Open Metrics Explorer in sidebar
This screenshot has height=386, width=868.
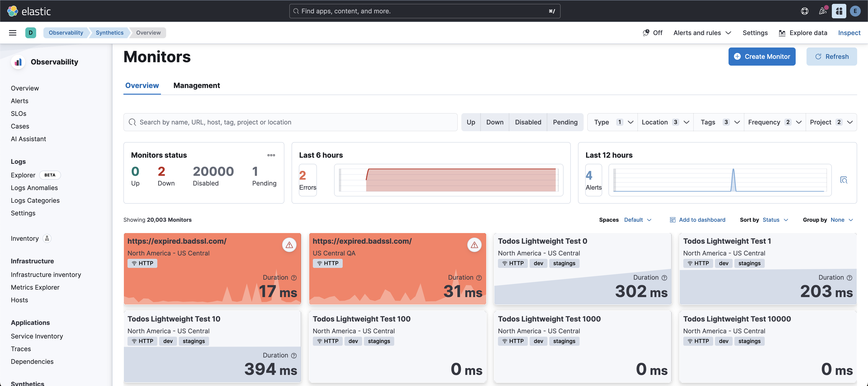click(35, 288)
